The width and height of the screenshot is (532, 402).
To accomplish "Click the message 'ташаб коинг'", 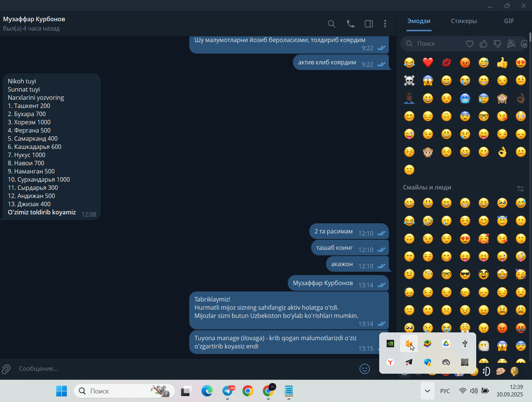I will tap(350, 248).
